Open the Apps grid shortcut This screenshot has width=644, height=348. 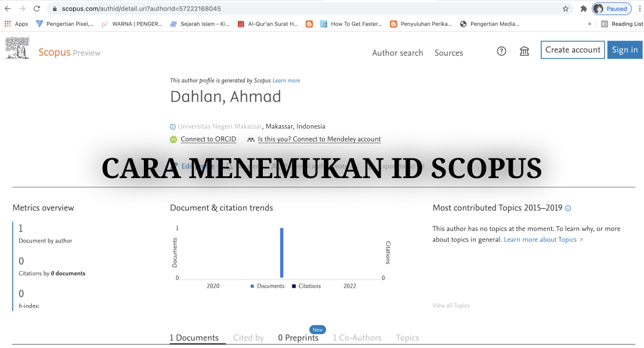(x=16, y=24)
